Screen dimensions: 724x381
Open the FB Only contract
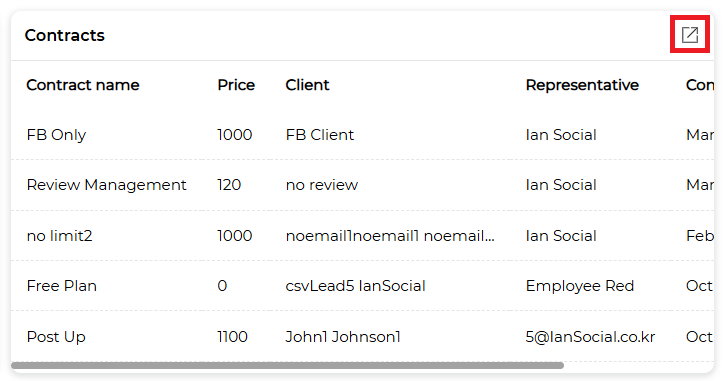coord(56,135)
